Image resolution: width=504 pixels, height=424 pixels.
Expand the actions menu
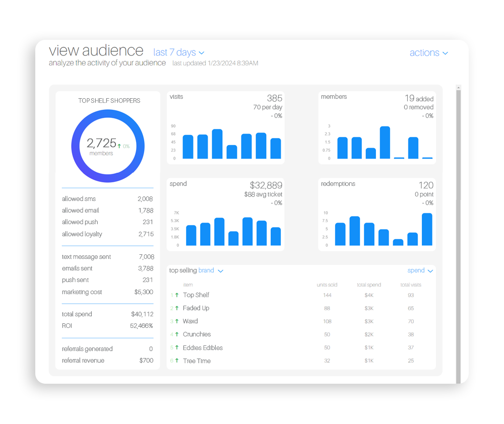pyautogui.click(x=428, y=53)
